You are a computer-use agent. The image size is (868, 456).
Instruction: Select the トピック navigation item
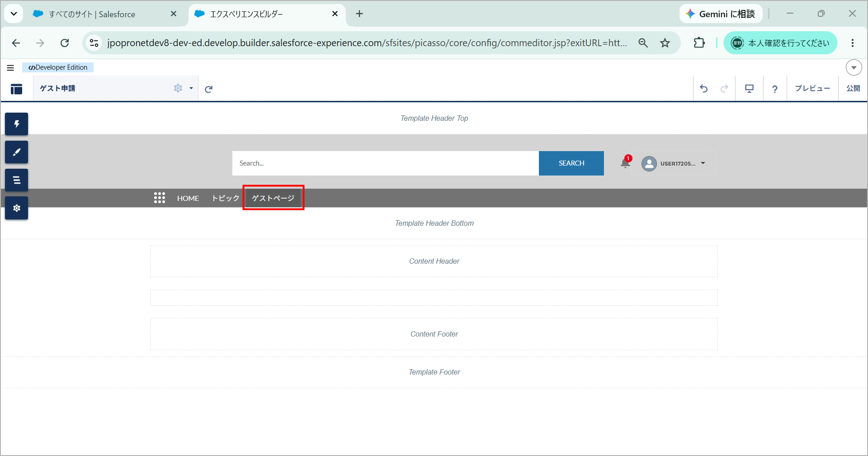coord(226,198)
